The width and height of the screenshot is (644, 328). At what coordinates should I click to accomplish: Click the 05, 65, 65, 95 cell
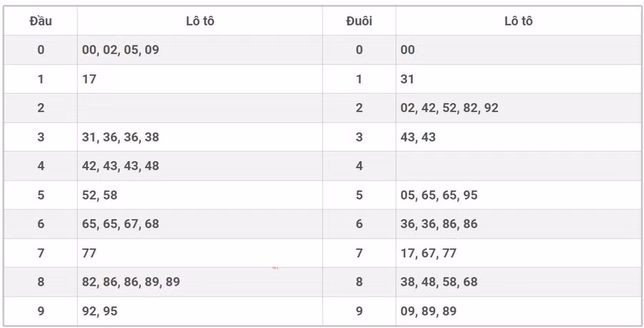pyautogui.click(x=439, y=195)
